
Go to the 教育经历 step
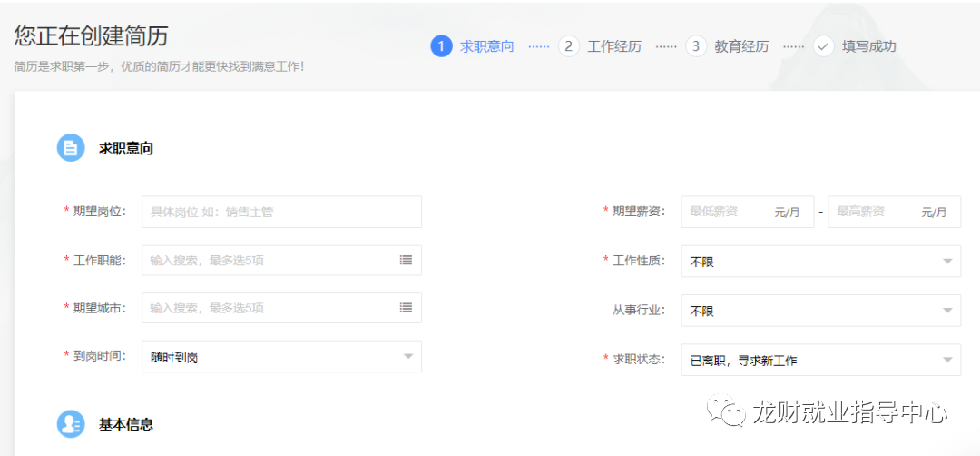[741, 46]
